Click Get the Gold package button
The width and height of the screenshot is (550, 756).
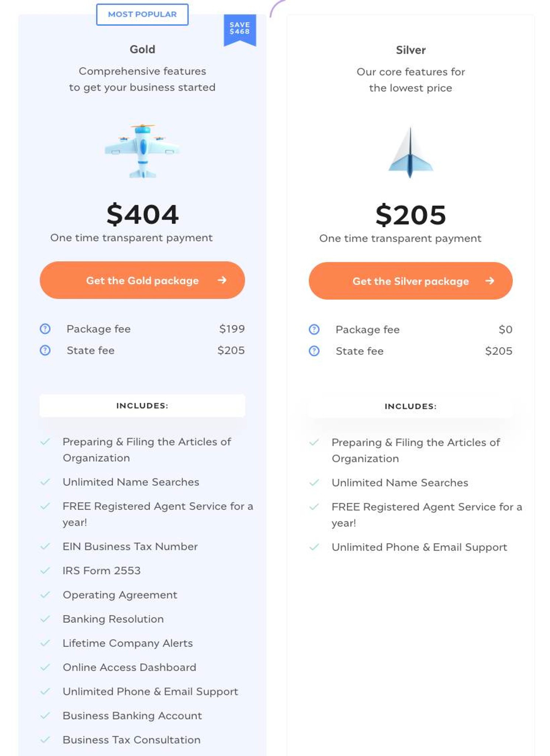click(142, 281)
